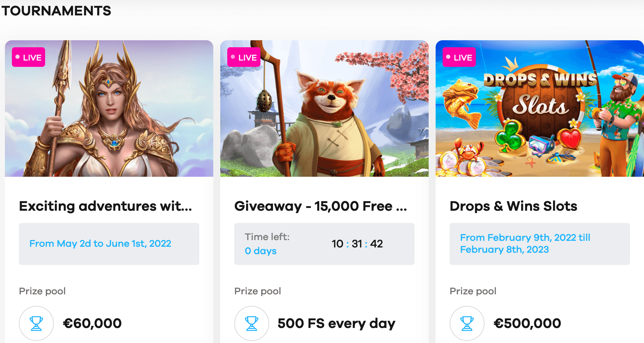Open the 'Exciting adventures wit...' tournament title
This screenshot has width=644, height=343.
tap(106, 206)
